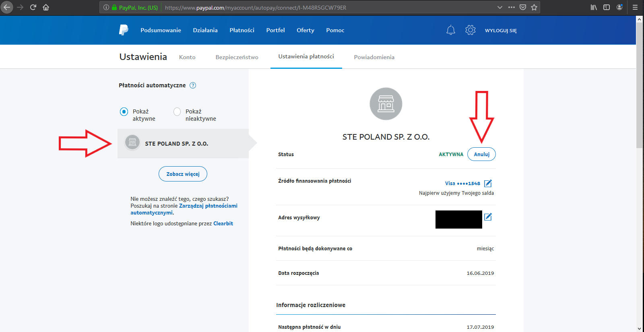Bookmark this page with star
This screenshot has width=644, height=332.
point(534,7)
